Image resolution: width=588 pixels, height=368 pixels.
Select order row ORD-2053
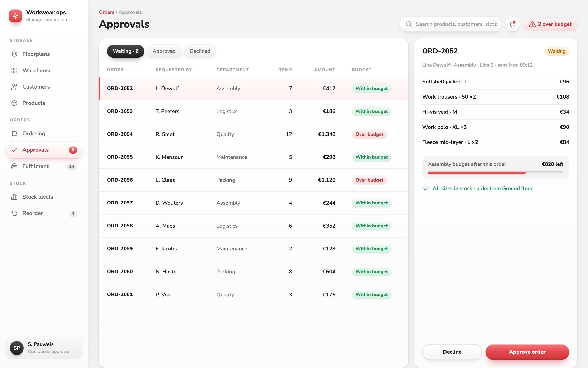point(253,111)
